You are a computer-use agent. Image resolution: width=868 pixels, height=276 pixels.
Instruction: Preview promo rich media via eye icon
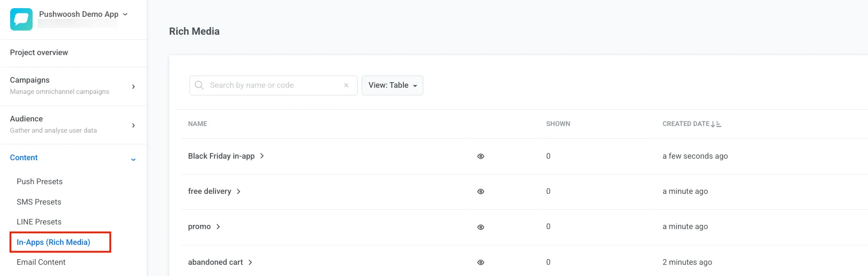[x=480, y=227]
